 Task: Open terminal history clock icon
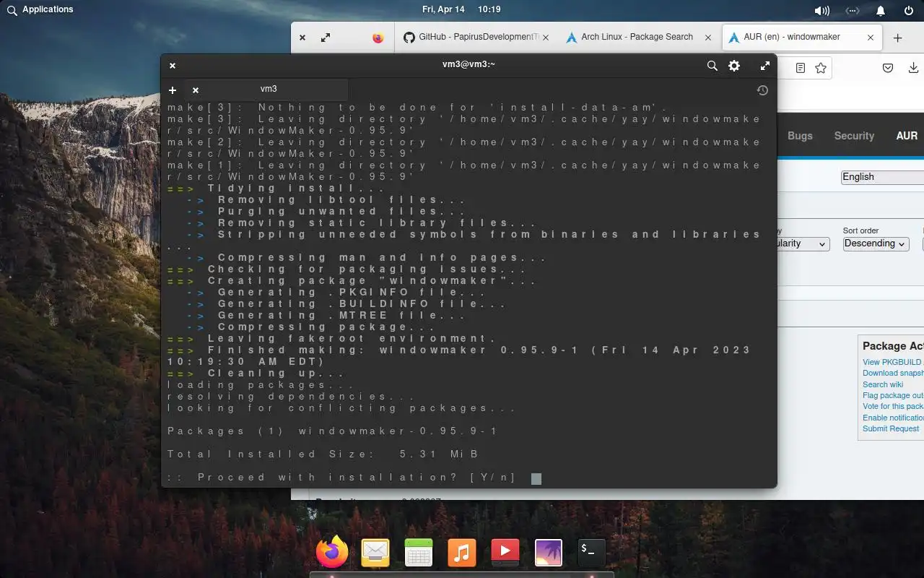tap(762, 90)
